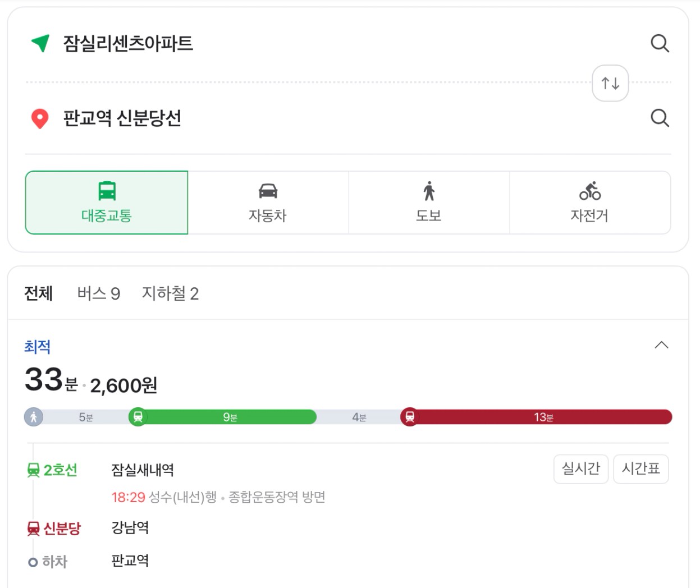This screenshot has width=700, height=588.
Task: Choose the 자전거 bicycle mode
Action: [590, 203]
